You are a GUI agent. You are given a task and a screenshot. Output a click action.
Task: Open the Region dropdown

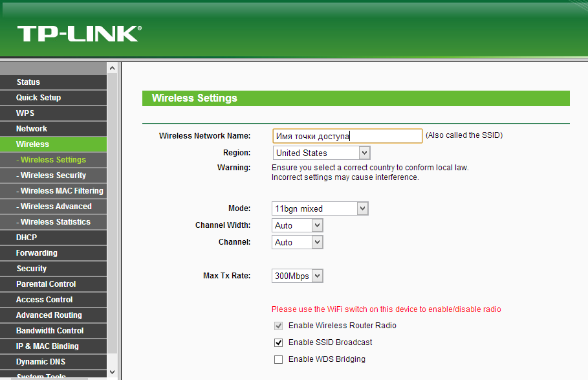click(321, 153)
